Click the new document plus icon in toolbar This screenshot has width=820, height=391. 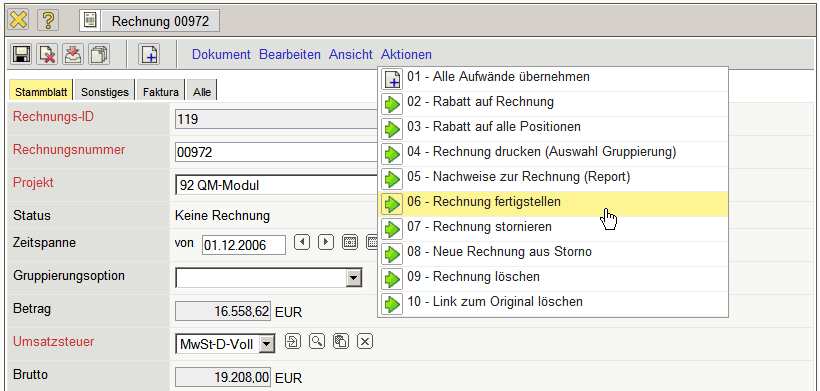click(149, 54)
